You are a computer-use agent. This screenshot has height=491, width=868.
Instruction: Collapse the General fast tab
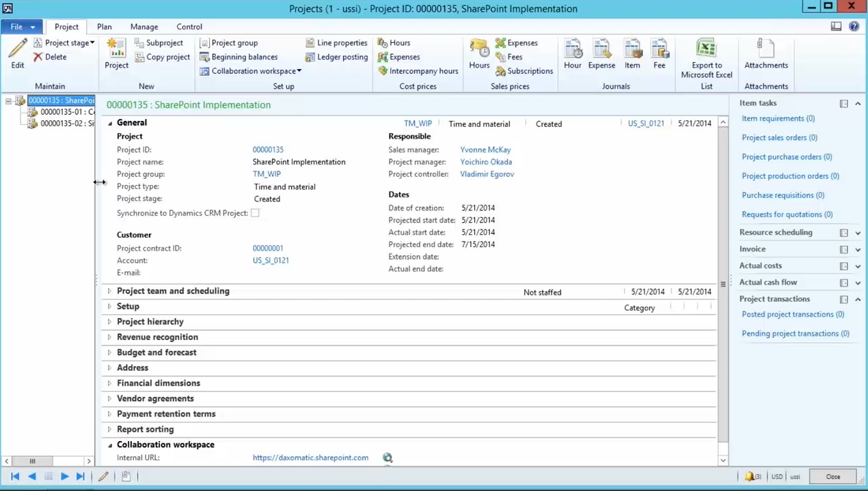(x=109, y=123)
